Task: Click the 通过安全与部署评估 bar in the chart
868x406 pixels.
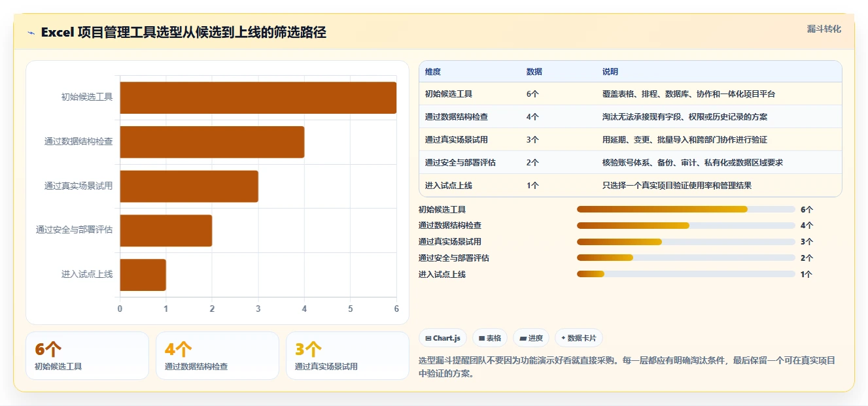Action: point(166,230)
